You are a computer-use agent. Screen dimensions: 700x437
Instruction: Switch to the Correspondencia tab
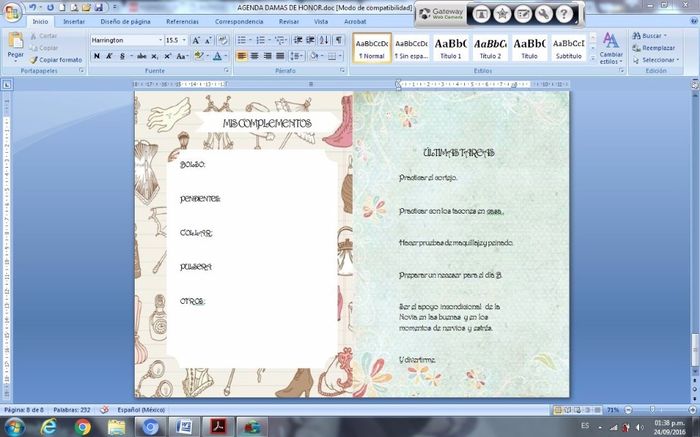(239, 21)
